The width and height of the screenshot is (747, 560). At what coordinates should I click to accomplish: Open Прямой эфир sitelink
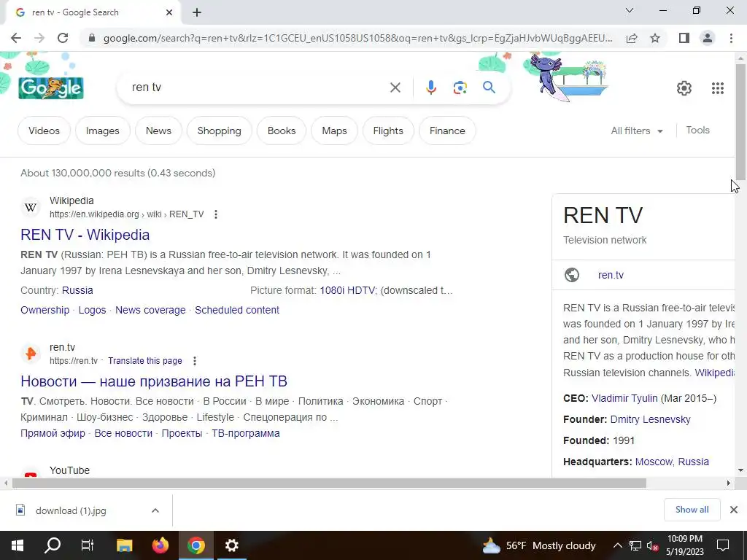click(x=53, y=433)
